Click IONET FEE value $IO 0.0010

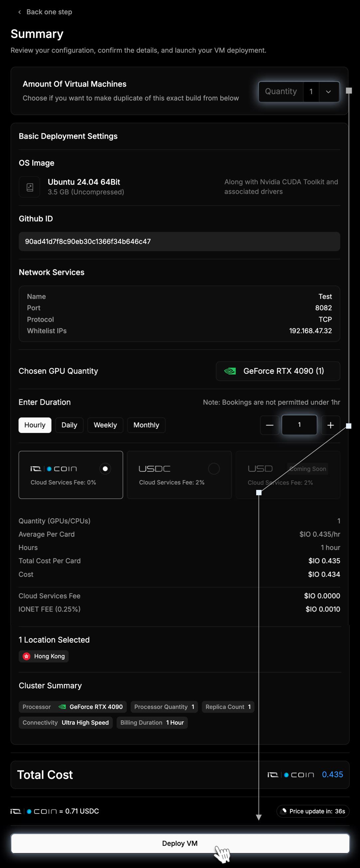pos(323,609)
